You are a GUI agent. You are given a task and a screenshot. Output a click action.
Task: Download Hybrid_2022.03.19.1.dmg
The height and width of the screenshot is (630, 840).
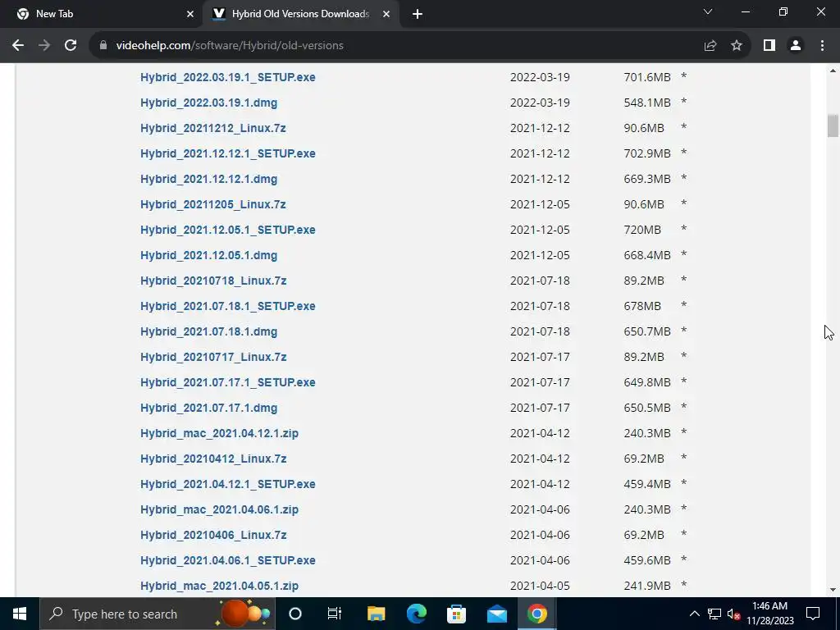(x=208, y=103)
